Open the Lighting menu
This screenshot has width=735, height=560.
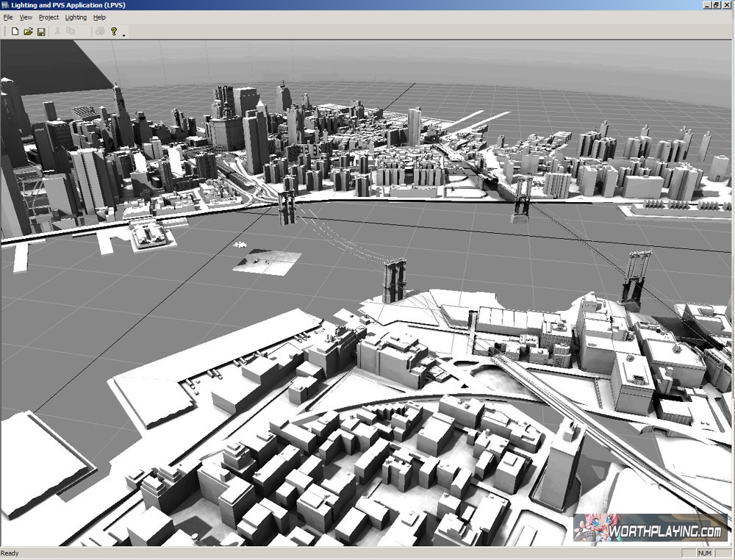coord(76,17)
